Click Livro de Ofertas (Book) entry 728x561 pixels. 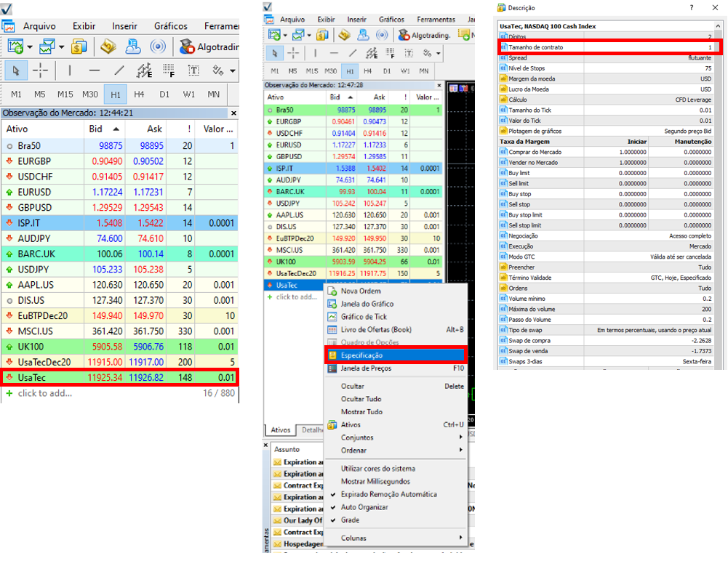point(396,329)
